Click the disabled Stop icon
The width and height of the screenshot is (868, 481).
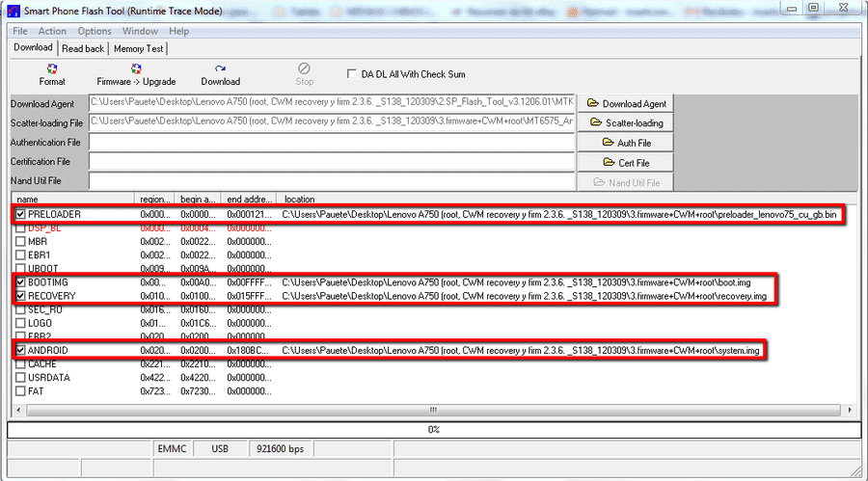coord(304,68)
